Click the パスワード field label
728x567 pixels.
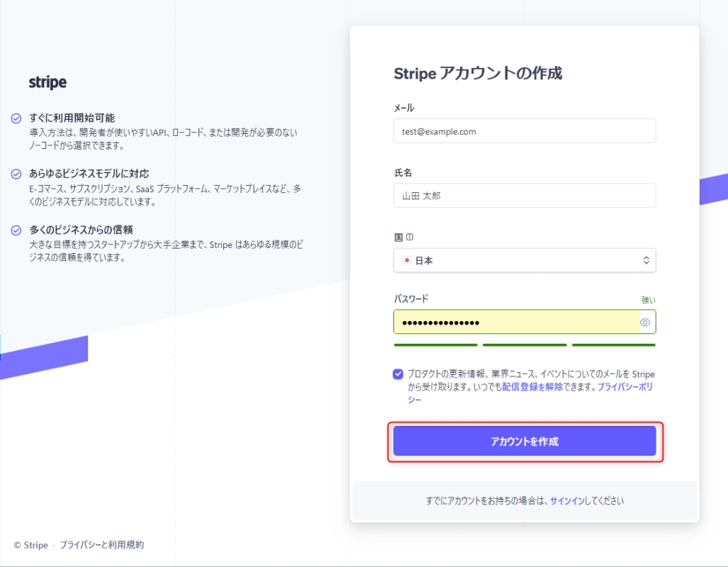(x=411, y=298)
